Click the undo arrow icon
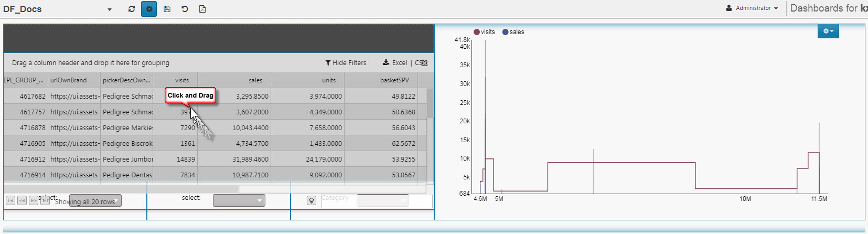The width and height of the screenshot is (868, 234). pyautogui.click(x=185, y=9)
